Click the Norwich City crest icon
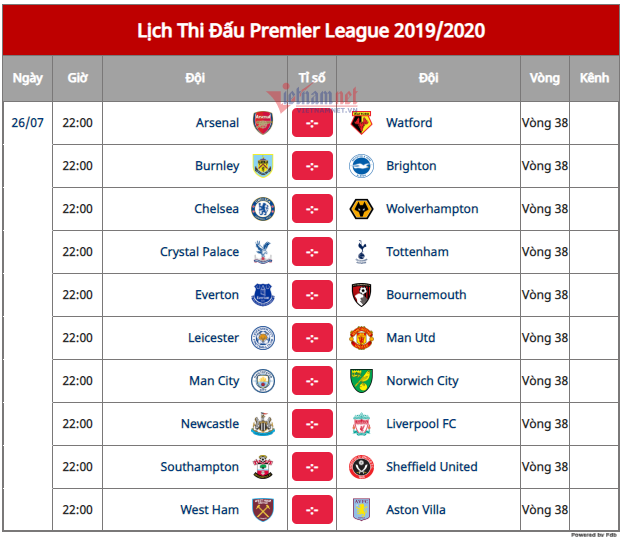Image resolution: width=623 pixels, height=539 pixels. pyautogui.click(x=361, y=381)
